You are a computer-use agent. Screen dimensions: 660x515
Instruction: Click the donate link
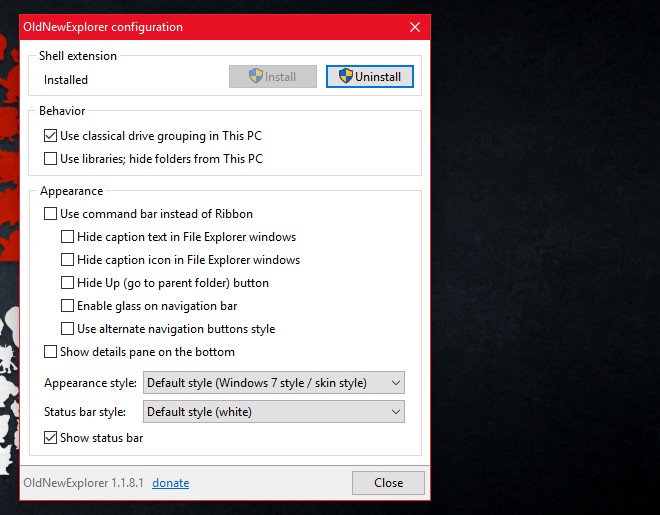tap(170, 483)
